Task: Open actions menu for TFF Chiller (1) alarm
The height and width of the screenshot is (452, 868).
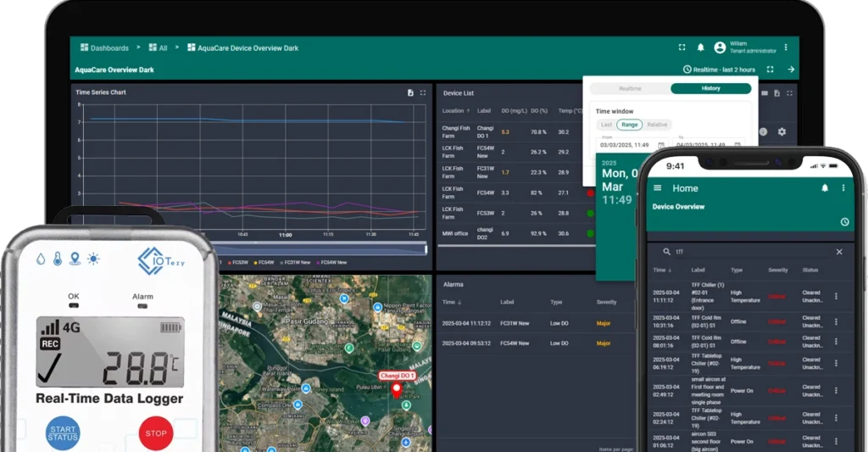Action: 836,296
